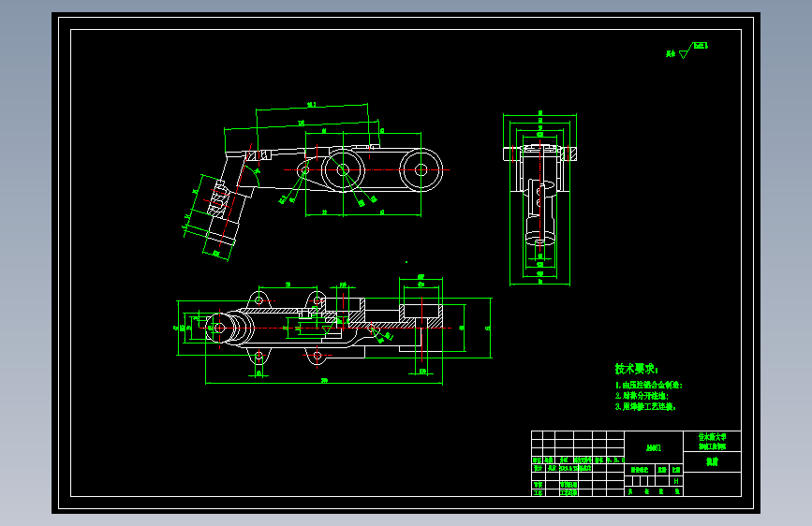Click the longest horizontal dimension line under the bottom view

click(x=324, y=383)
